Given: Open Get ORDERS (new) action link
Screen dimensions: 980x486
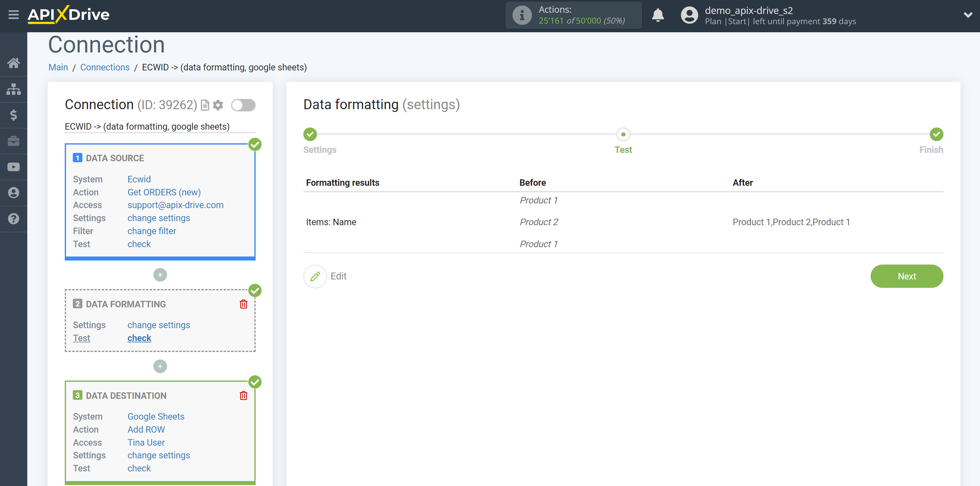Looking at the screenshot, I should (164, 192).
